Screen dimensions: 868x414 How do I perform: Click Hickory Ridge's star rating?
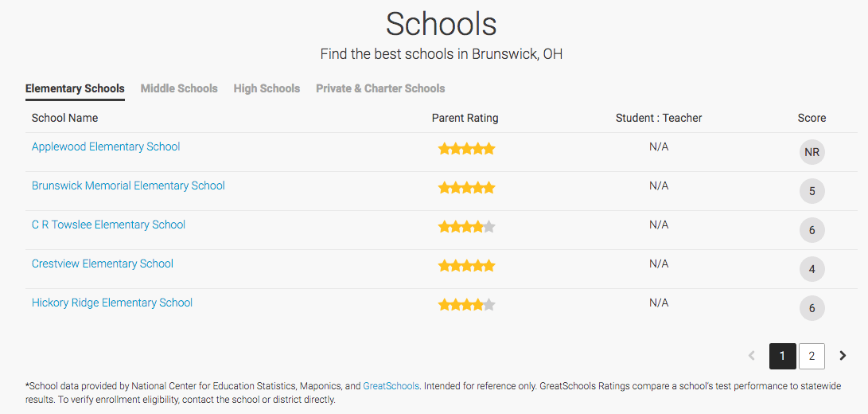click(466, 305)
